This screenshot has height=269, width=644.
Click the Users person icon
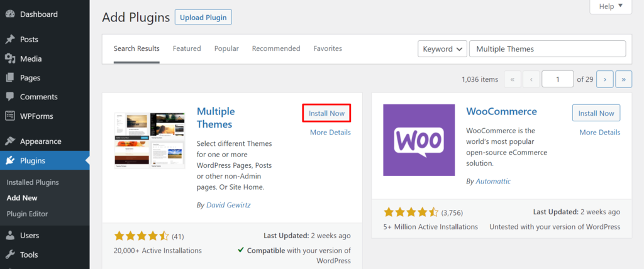click(x=10, y=236)
